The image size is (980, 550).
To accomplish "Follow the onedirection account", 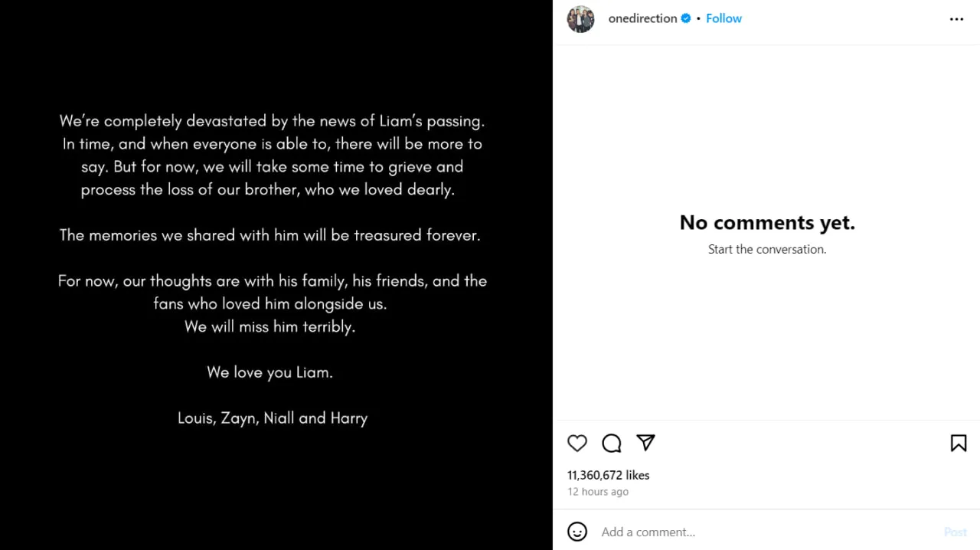I will pos(724,18).
